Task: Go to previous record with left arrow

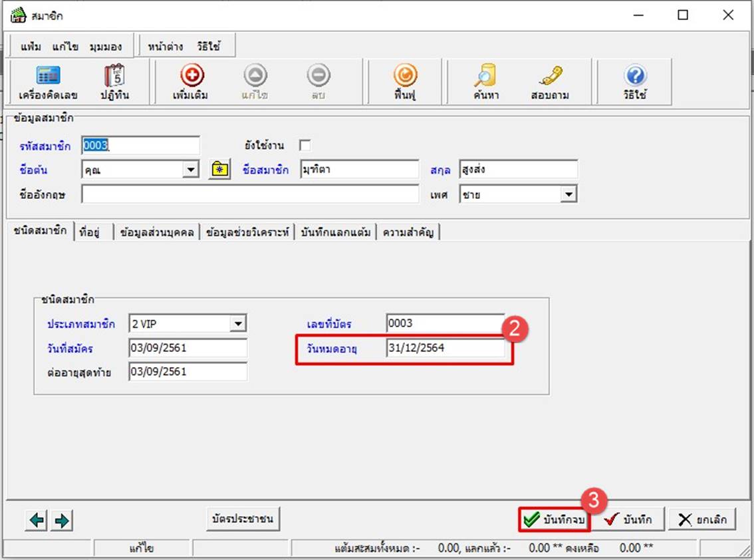Action: pos(37,521)
